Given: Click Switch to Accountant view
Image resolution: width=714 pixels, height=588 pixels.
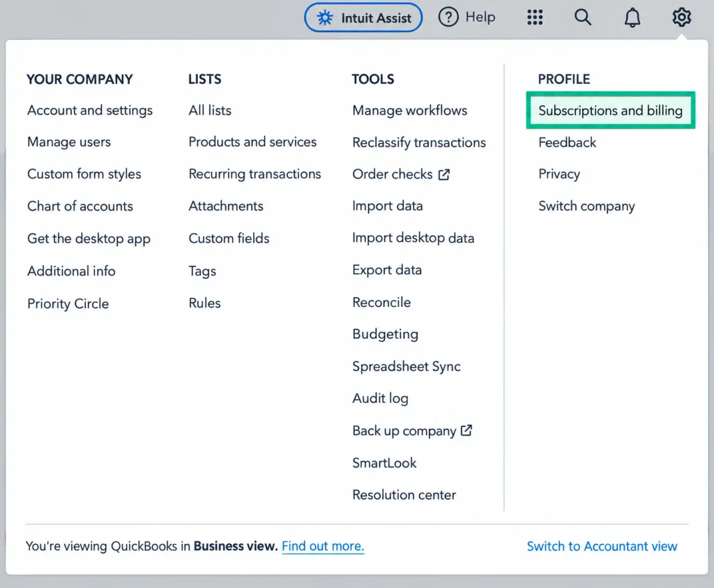Looking at the screenshot, I should point(602,546).
